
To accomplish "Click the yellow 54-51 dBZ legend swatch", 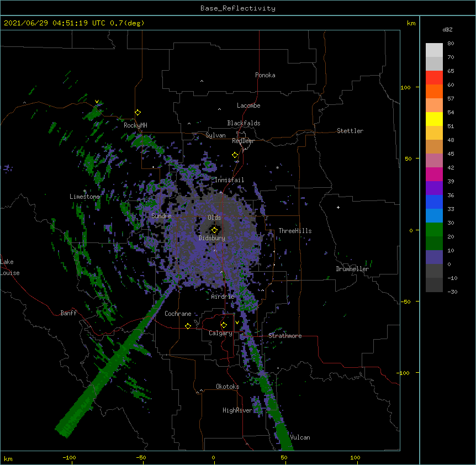I will [x=434, y=119].
